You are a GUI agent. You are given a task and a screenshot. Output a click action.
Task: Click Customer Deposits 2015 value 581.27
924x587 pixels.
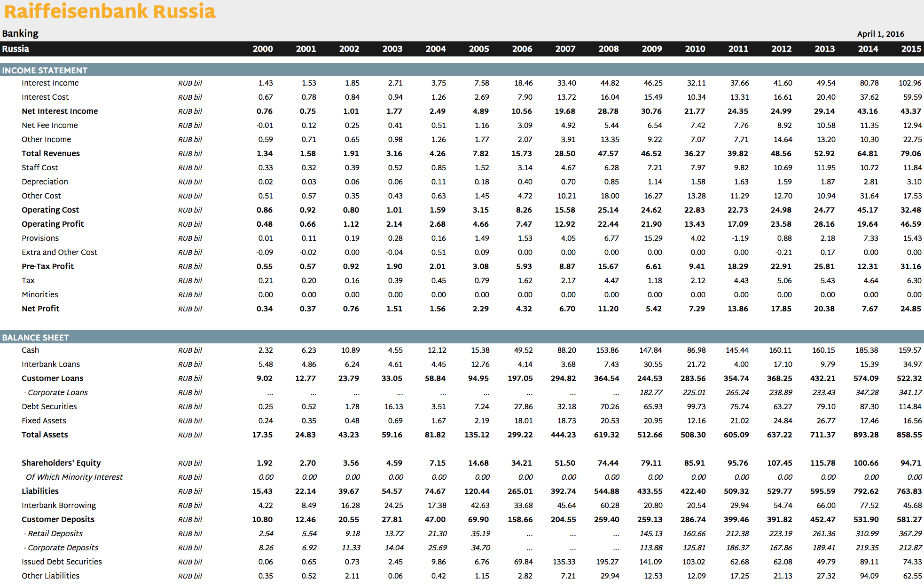coord(909,520)
